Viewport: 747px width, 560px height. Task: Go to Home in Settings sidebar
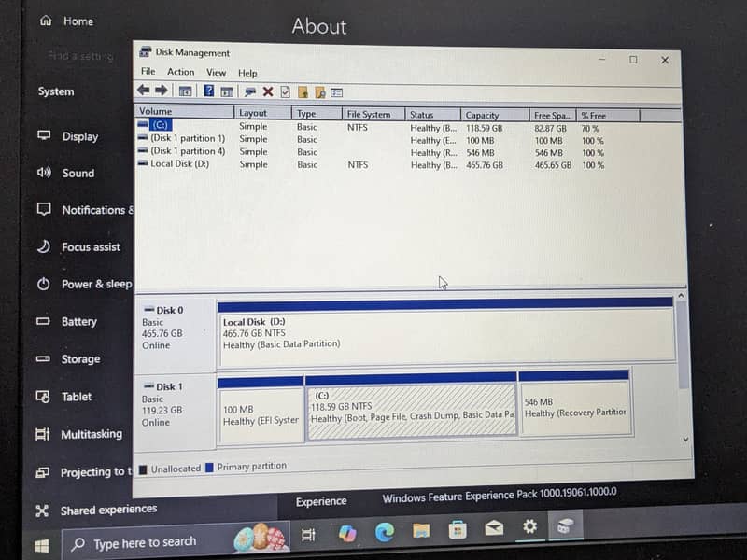pyautogui.click(x=66, y=21)
